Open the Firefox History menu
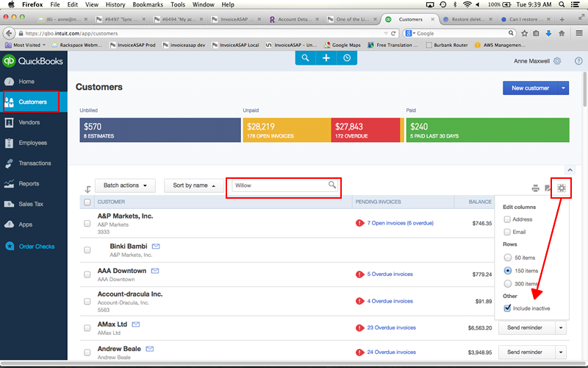The width and height of the screenshot is (588, 368). click(115, 4)
